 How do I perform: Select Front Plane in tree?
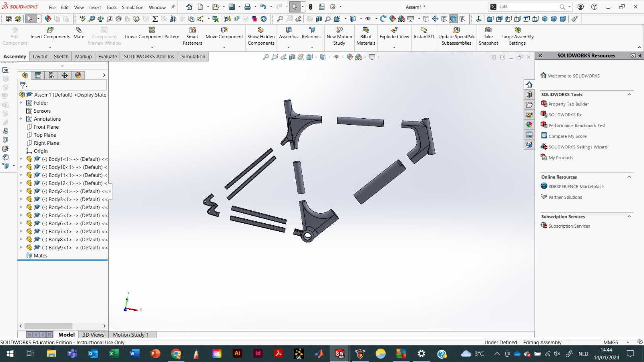pos(46,127)
